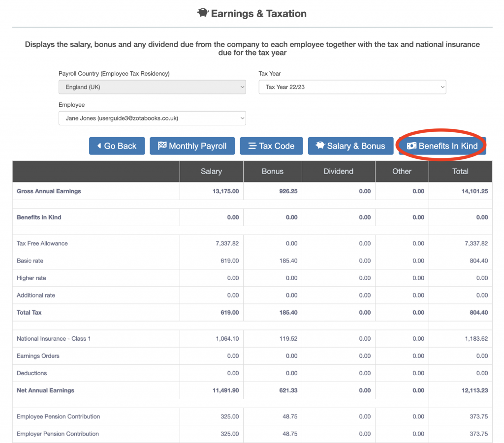
Task: Select the Total Tax row label
Action: coord(29,313)
